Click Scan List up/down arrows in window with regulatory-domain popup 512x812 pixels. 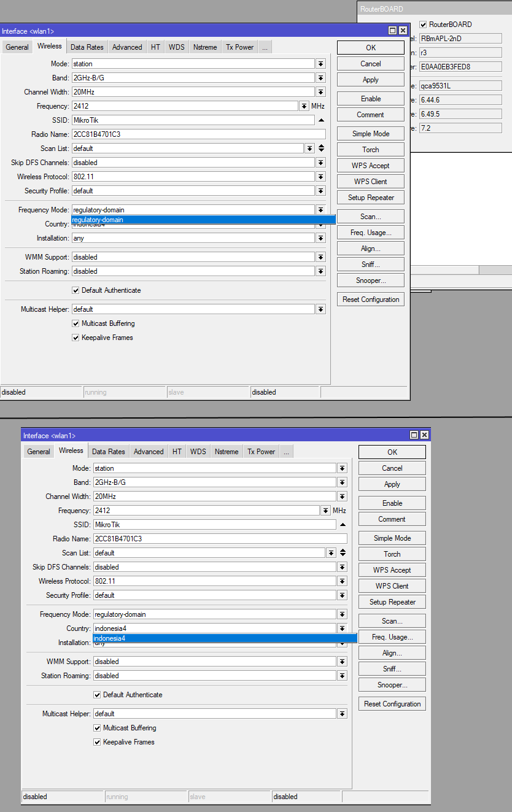coord(321,149)
